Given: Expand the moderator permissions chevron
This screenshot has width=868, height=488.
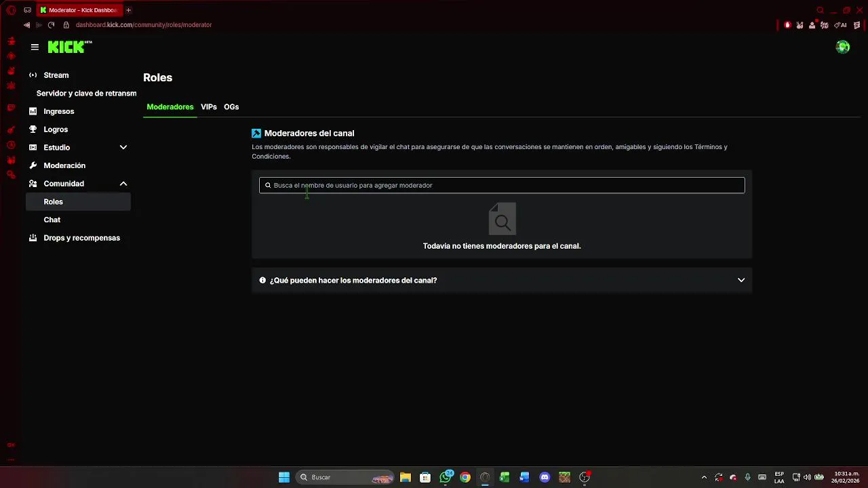Looking at the screenshot, I should pos(741,280).
